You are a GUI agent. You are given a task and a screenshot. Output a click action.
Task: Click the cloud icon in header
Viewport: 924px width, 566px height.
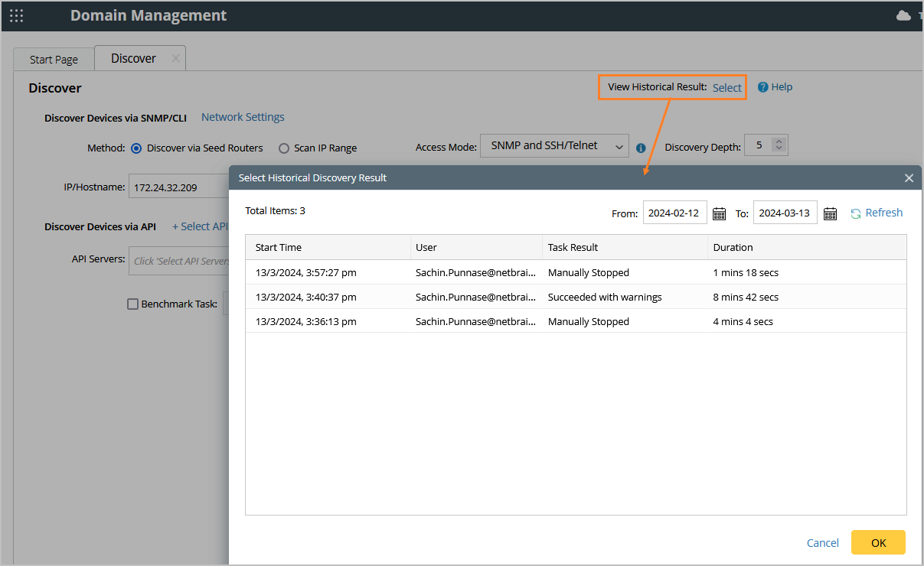pyautogui.click(x=903, y=15)
